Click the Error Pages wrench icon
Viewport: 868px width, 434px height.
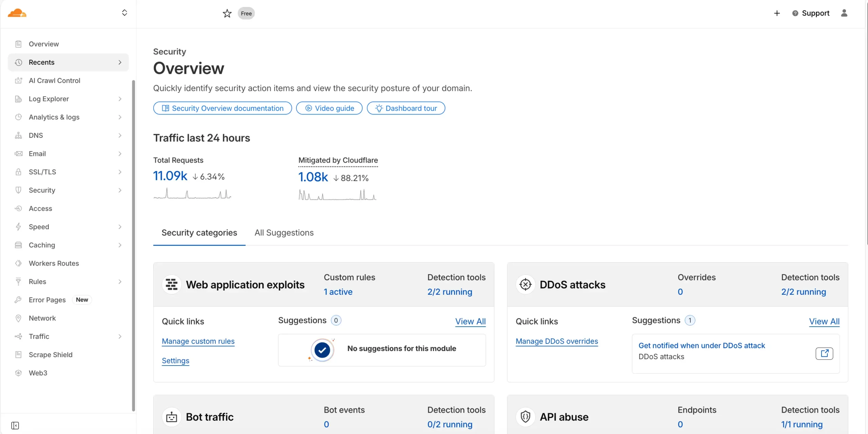18,300
